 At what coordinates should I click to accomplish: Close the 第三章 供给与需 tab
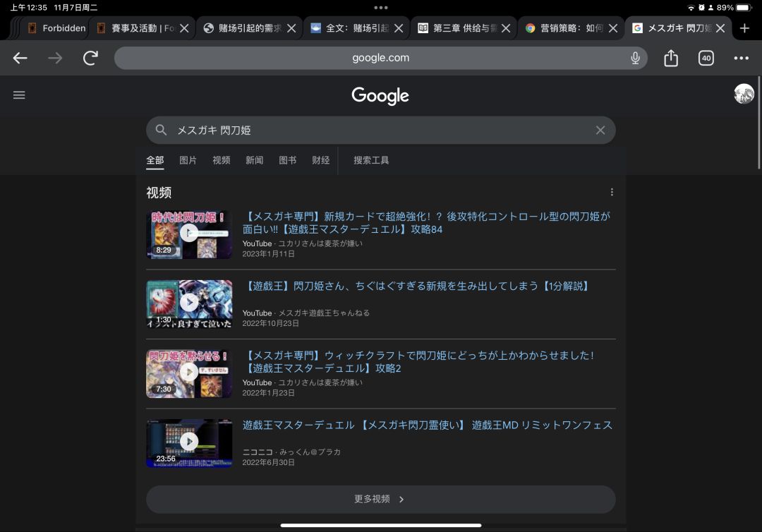[x=506, y=28]
